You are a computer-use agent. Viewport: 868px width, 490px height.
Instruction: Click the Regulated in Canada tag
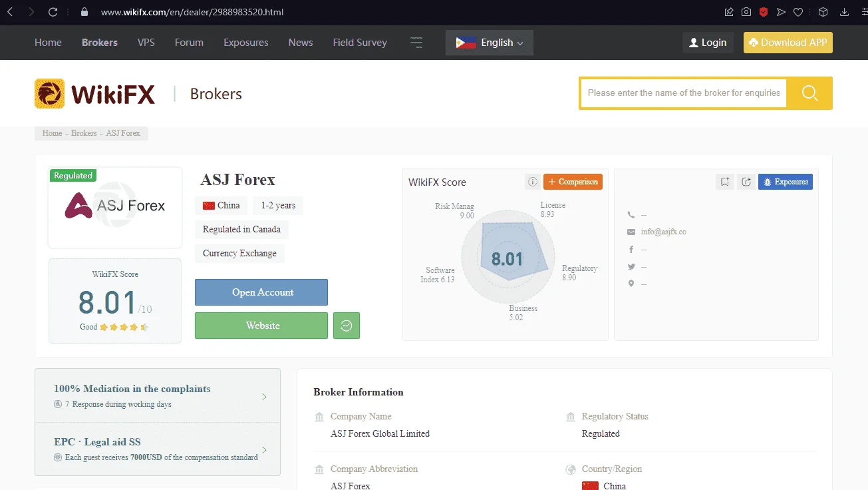pyautogui.click(x=241, y=229)
